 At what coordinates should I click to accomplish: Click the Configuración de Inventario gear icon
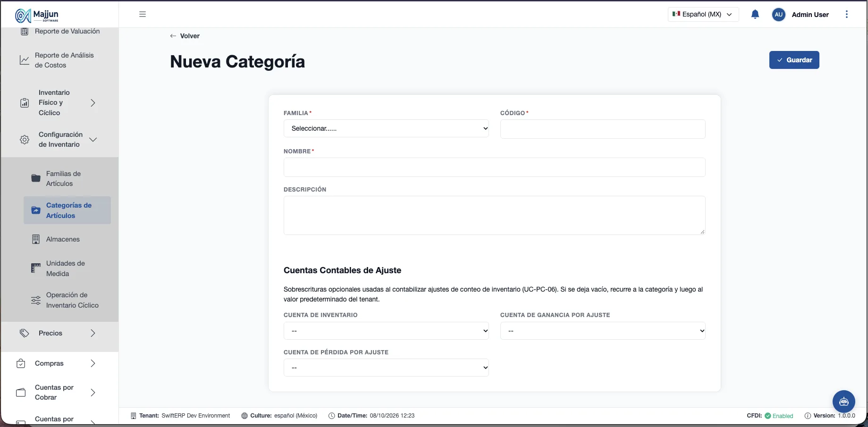[25, 140]
